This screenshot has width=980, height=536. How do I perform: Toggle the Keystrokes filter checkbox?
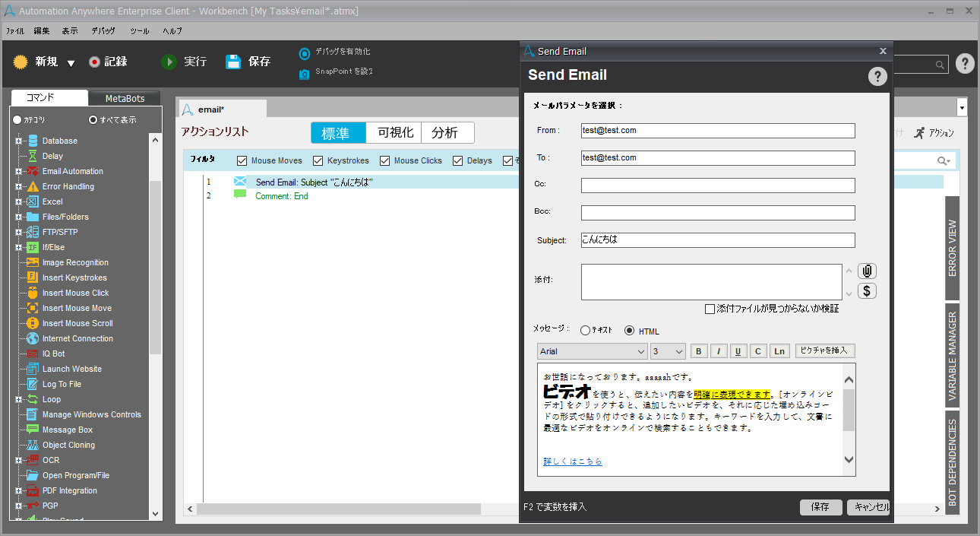click(x=318, y=160)
